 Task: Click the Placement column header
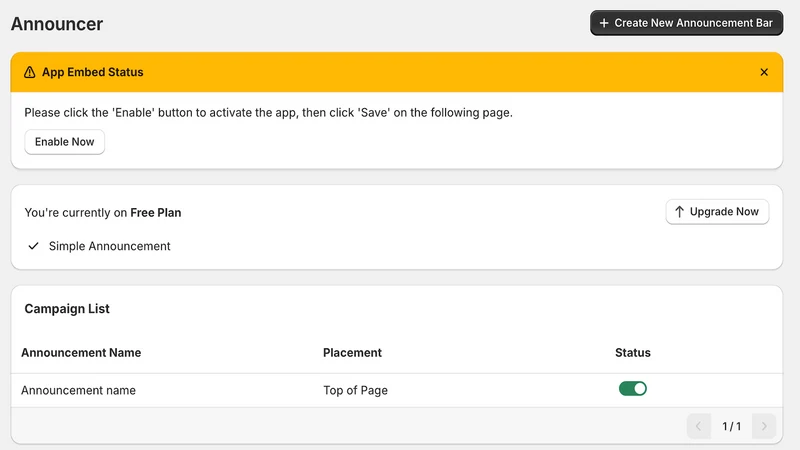click(x=353, y=353)
